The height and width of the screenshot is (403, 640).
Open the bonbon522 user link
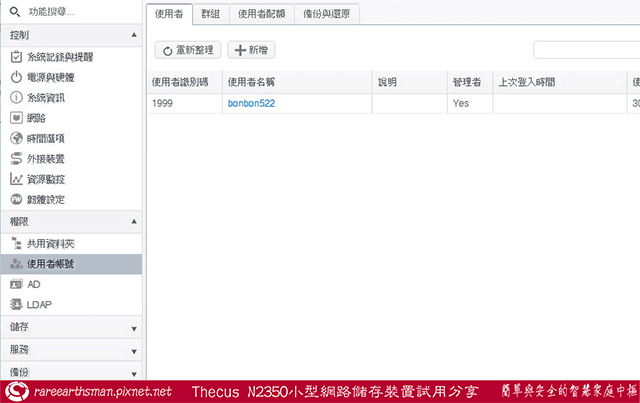click(251, 103)
